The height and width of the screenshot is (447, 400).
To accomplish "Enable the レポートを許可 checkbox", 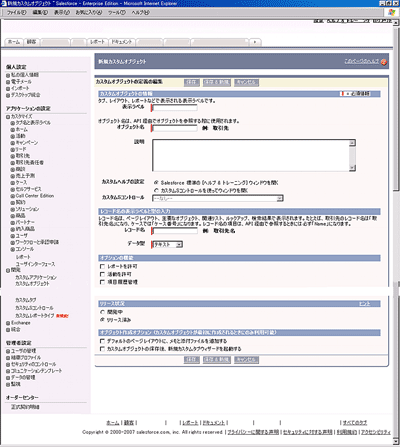I will coord(102,266).
